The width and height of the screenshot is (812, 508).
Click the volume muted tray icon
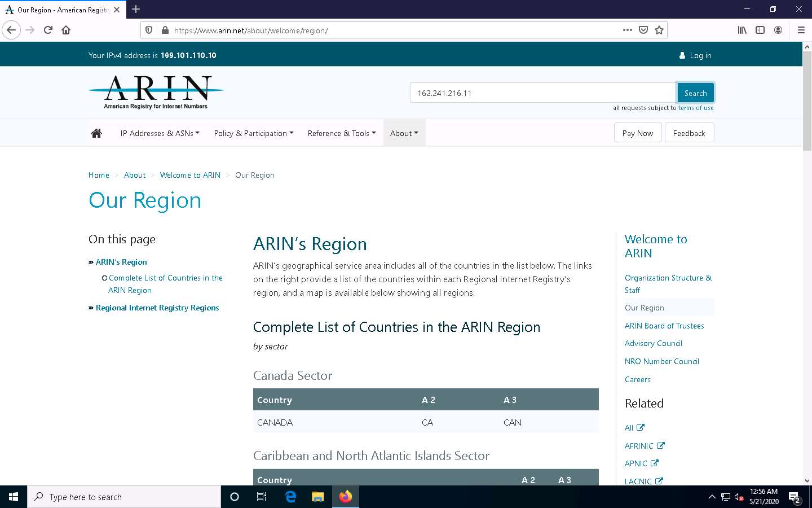[739, 497]
